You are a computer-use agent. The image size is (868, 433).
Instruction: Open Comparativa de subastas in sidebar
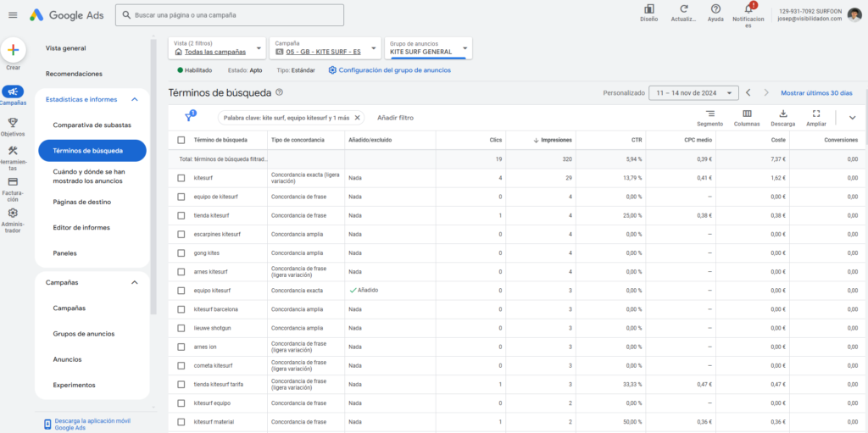pos(92,125)
